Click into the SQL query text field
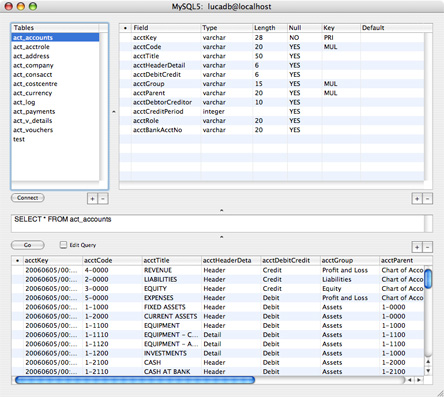 point(218,223)
